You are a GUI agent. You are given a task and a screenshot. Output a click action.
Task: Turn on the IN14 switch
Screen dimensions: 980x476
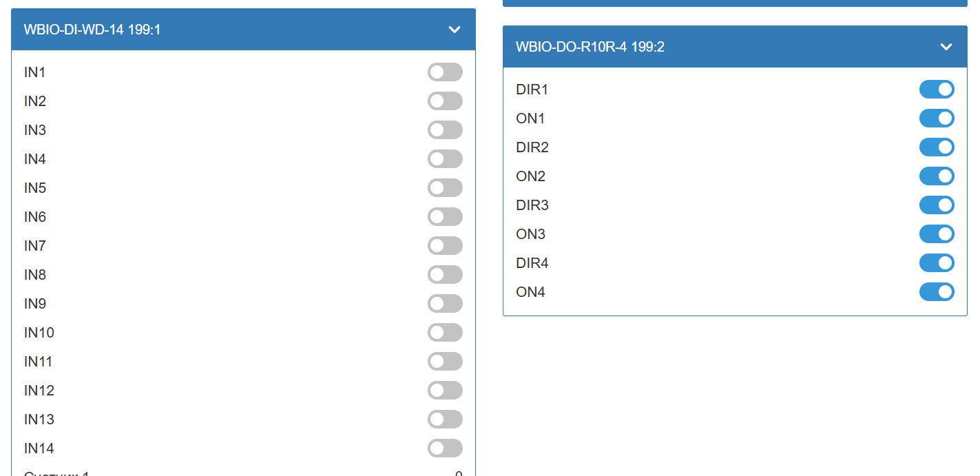(445, 448)
